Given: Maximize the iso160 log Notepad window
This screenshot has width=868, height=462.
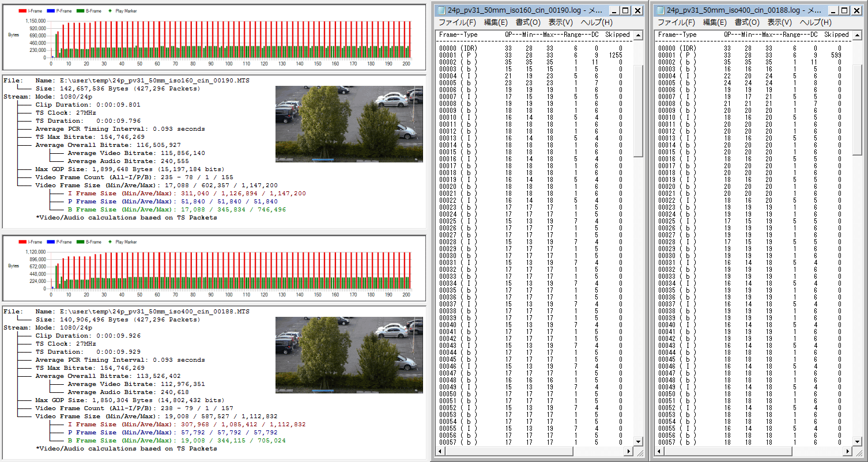Looking at the screenshot, I should pyautogui.click(x=626, y=10).
